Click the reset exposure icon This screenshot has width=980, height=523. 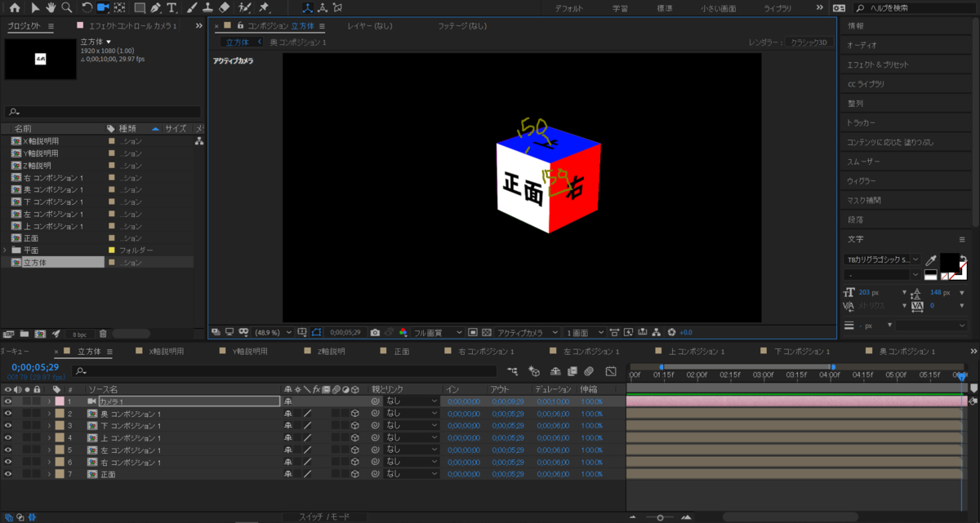pyautogui.click(x=672, y=332)
